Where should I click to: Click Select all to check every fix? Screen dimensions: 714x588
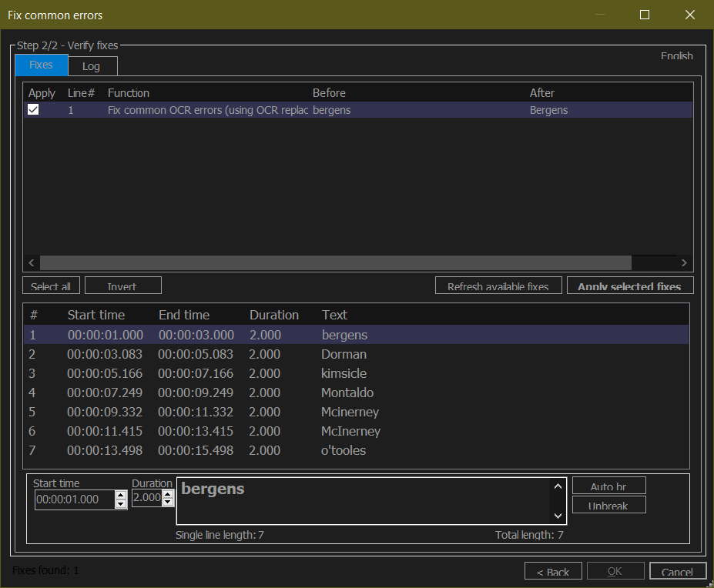(x=51, y=285)
